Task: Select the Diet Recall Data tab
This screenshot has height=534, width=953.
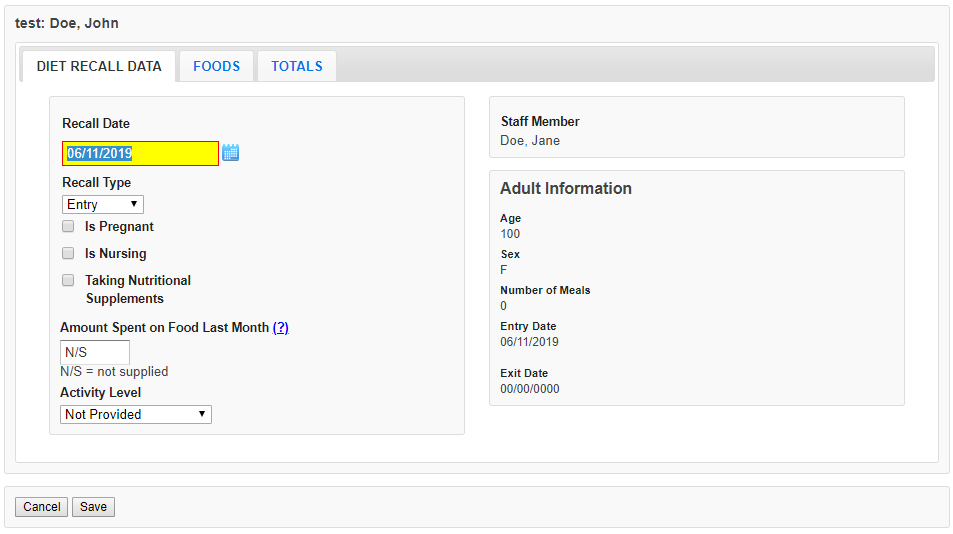Action: [x=99, y=67]
